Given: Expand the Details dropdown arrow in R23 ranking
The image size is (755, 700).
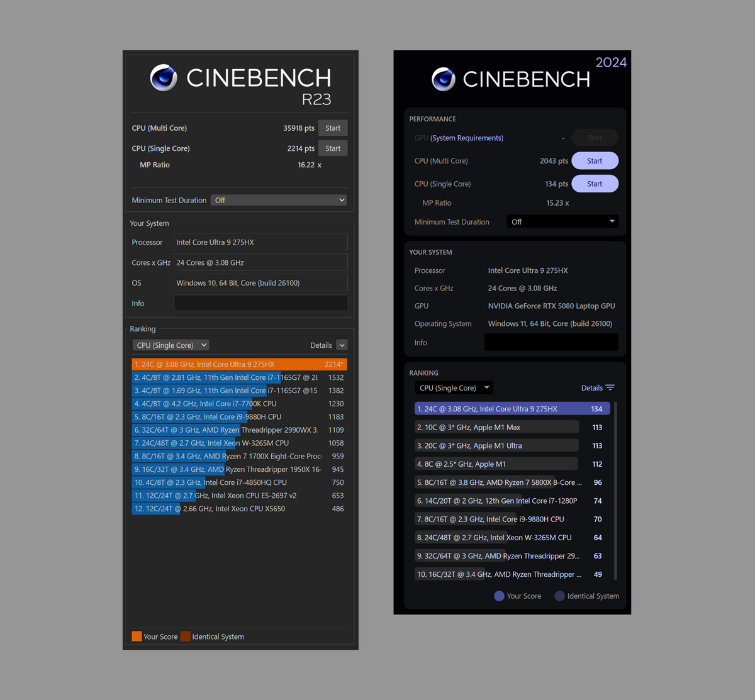Looking at the screenshot, I should click(x=342, y=345).
